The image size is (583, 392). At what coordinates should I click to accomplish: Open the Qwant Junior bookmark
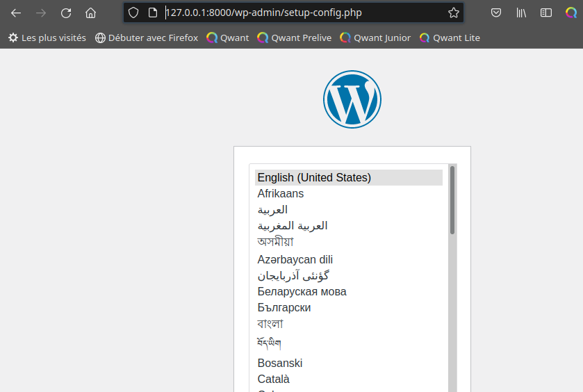click(x=375, y=38)
